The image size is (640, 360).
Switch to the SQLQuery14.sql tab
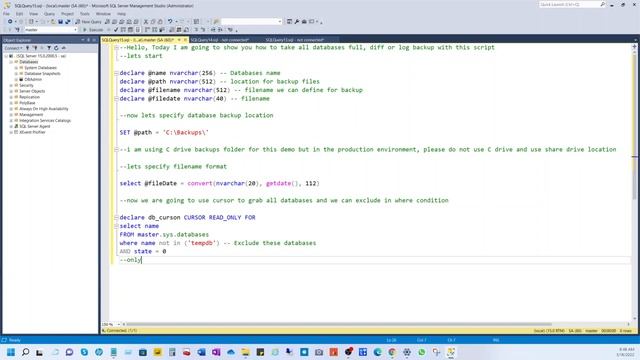click(x=220, y=40)
